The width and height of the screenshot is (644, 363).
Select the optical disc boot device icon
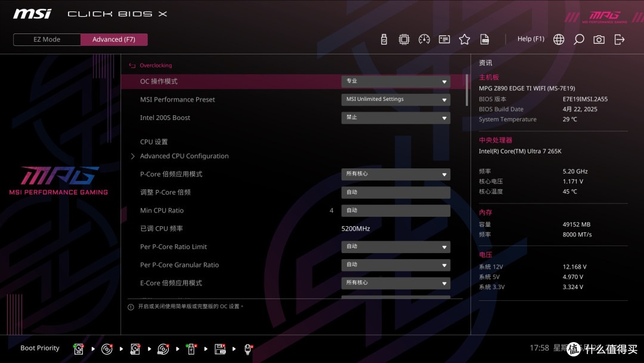pos(107,349)
